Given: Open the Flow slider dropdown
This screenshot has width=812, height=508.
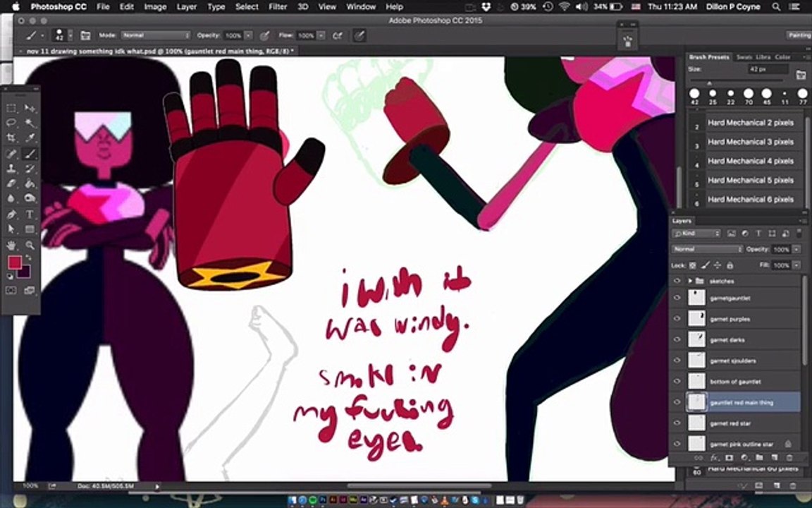Looking at the screenshot, I should pos(321,35).
